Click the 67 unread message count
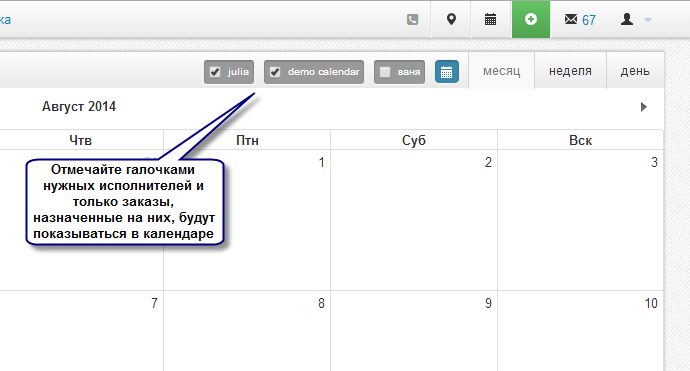The width and height of the screenshot is (690, 371). [x=589, y=20]
